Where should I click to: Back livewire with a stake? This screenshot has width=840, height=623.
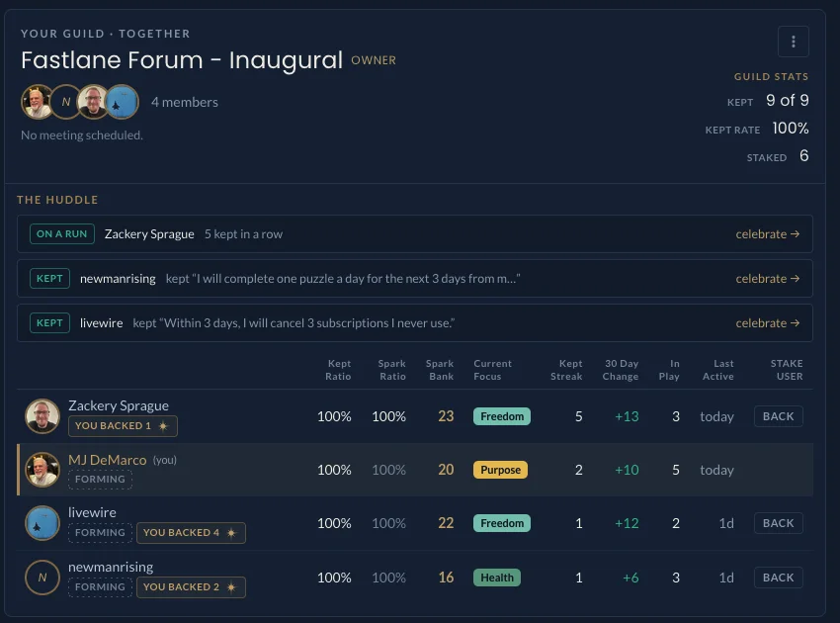[779, 523]
